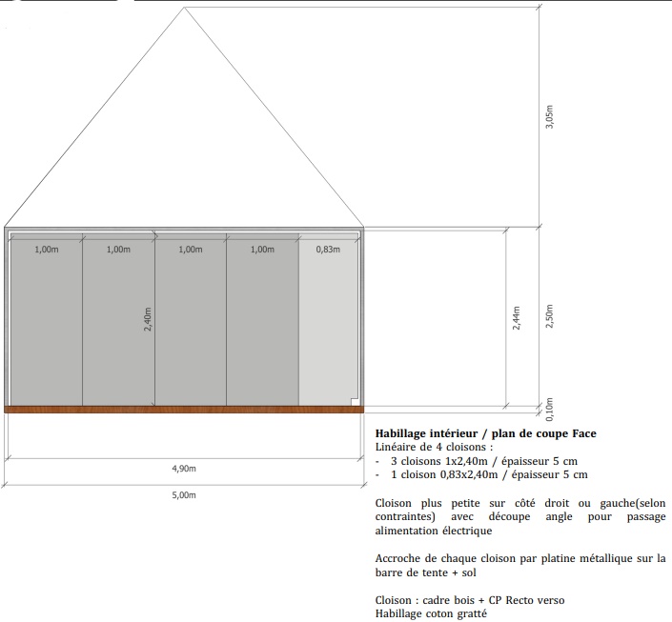Click the small white corner cutout square
This screenshot has height=622, width=672.
pyautogui.click(x=355, y=402)
